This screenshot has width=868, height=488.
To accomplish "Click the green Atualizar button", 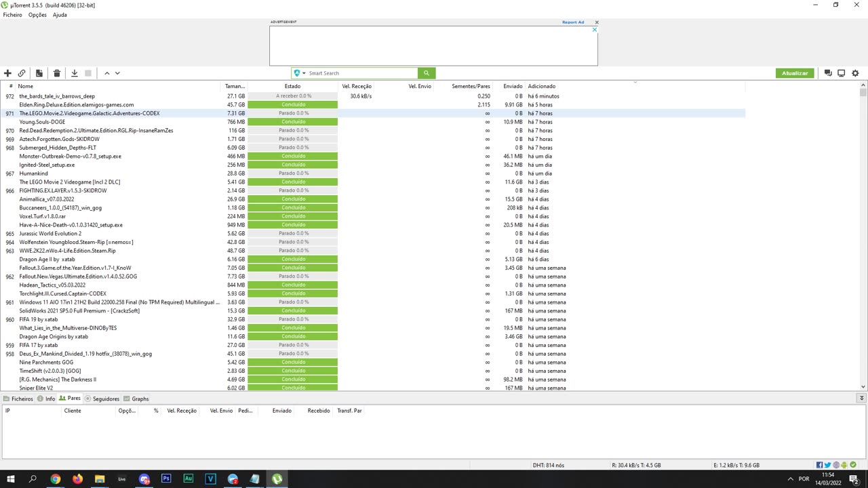I will click(795, 73).
